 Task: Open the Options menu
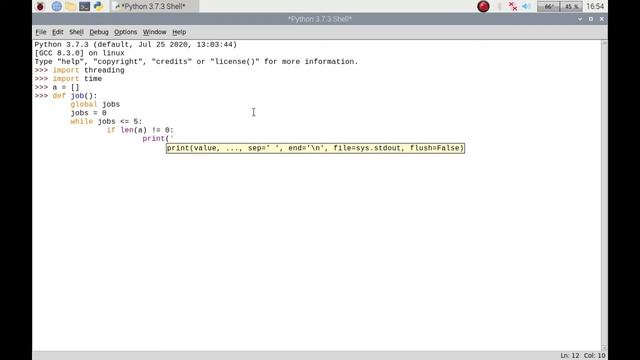[125, 32]
